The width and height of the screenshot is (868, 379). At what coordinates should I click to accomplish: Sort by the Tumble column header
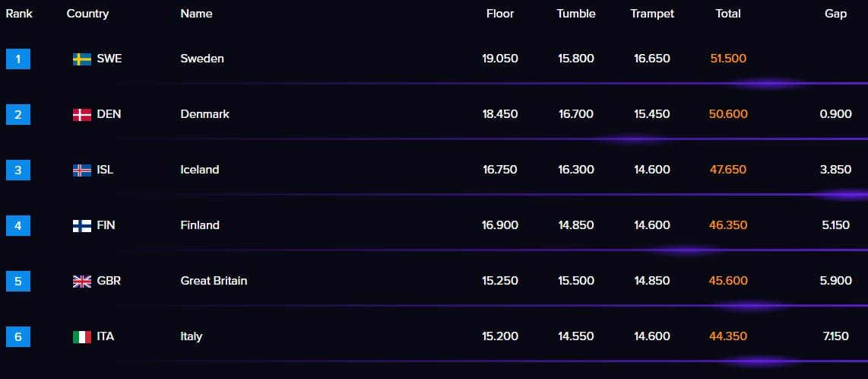pyautogui.click(x=575, y=14)
